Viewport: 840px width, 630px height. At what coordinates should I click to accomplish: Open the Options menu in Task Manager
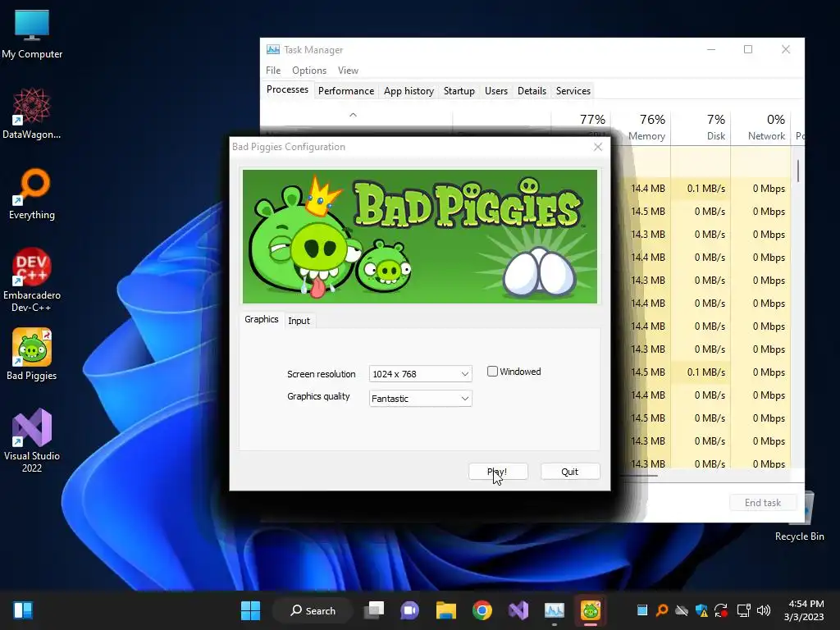coord(309,71)
